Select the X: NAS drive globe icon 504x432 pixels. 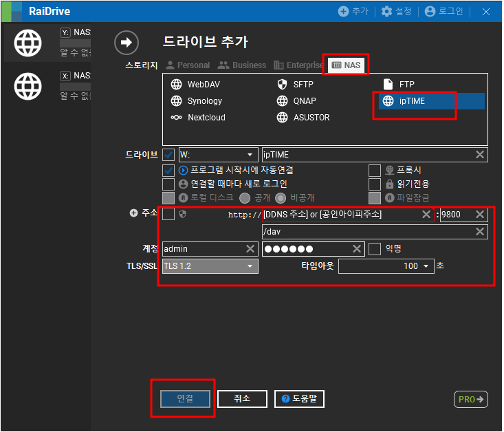(x=28, y=86)
